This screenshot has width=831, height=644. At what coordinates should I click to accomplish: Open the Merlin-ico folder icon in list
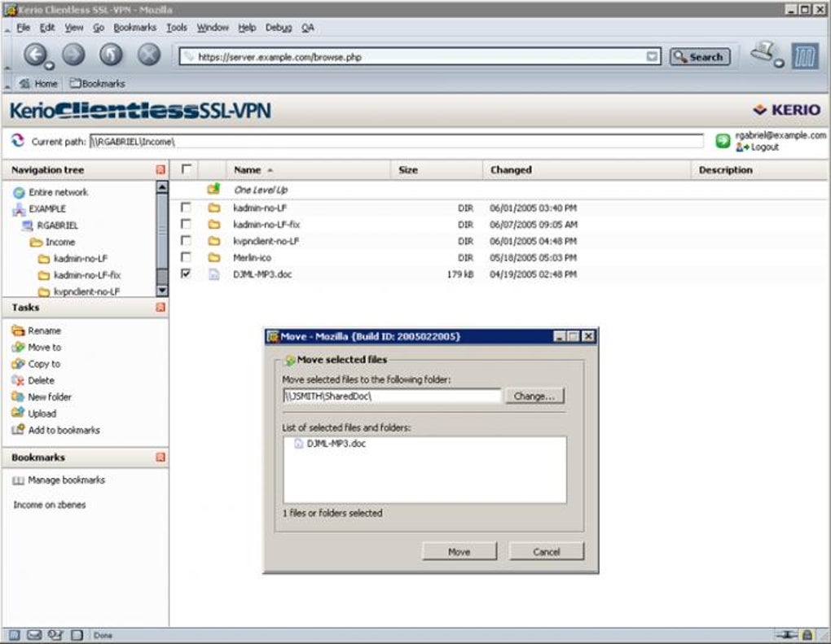coord(213,257)
